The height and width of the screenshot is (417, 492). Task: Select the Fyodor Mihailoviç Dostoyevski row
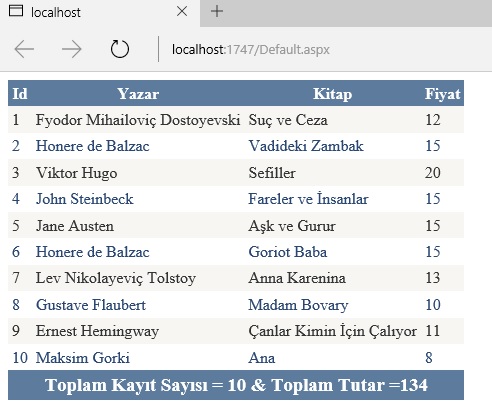(x=236, y=120)
